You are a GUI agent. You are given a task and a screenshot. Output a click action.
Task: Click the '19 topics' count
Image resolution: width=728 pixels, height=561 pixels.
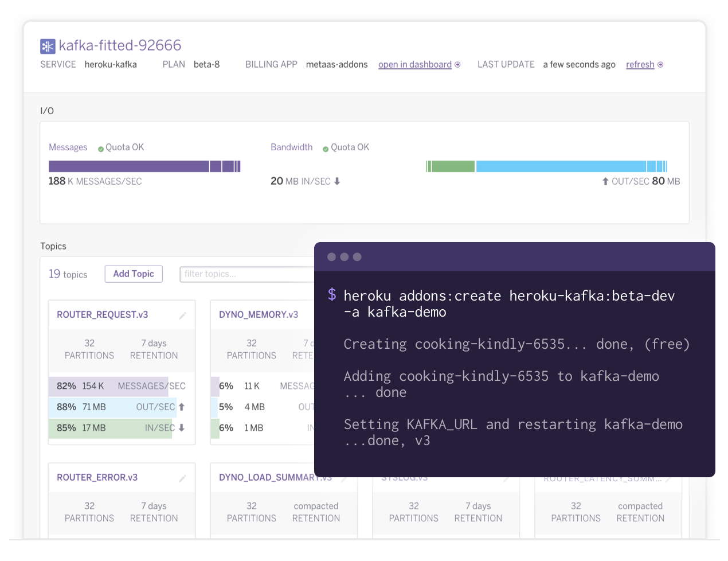point(68,274)
